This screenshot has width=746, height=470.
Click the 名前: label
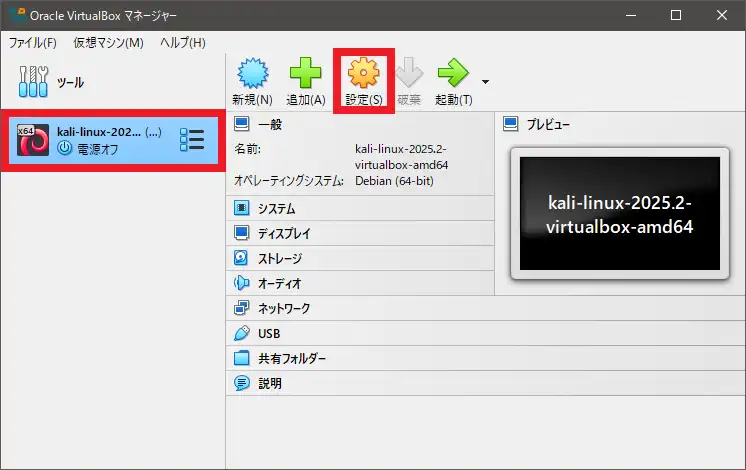click(x=247, y=149)
